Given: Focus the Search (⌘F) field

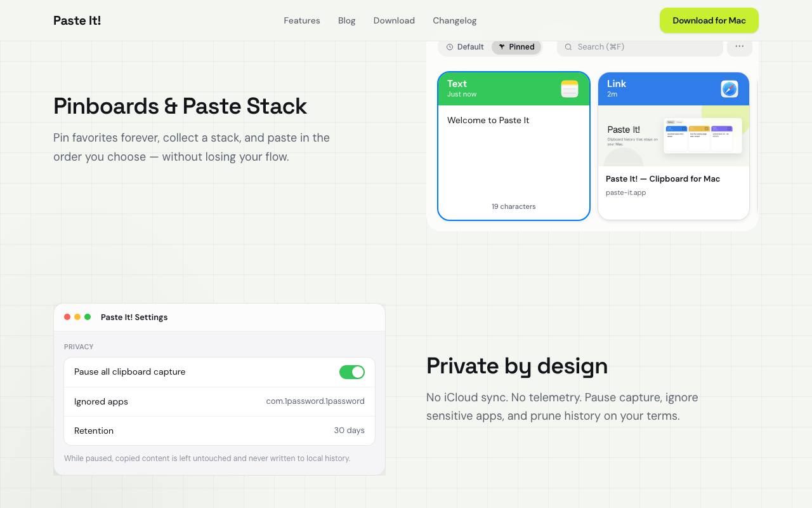Looking at the screenshot, I should [x=640, y=47].
